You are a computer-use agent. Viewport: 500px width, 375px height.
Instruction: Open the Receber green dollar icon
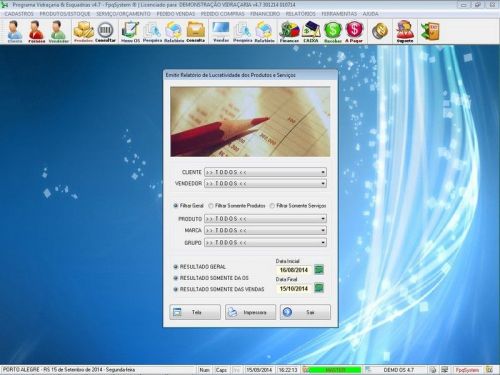(x=333, y=32)
